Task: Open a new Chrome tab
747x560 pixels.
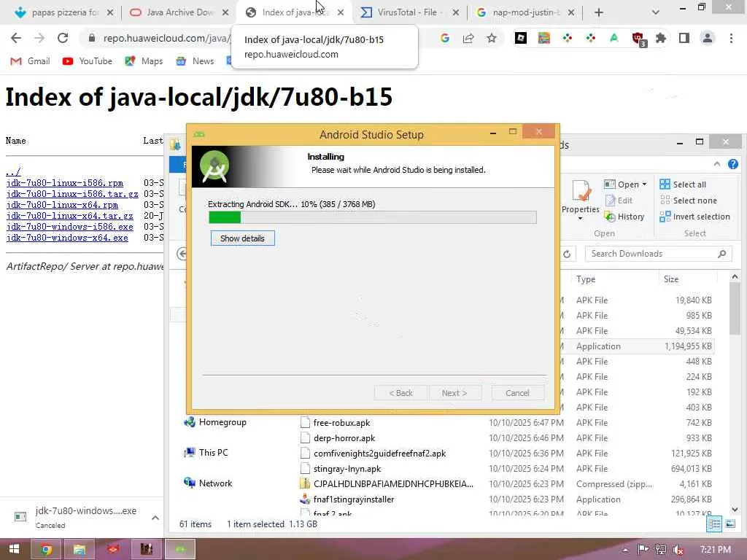Action: (x=599, y=12)
